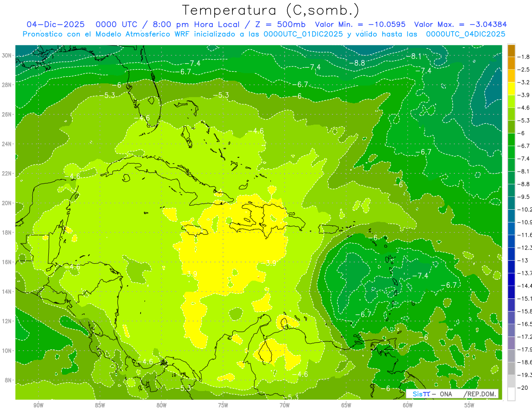Click the '24N' latitude axis label
Image resolution: width=532 pixels, height=411 pixels.
[x=7, y=144]
